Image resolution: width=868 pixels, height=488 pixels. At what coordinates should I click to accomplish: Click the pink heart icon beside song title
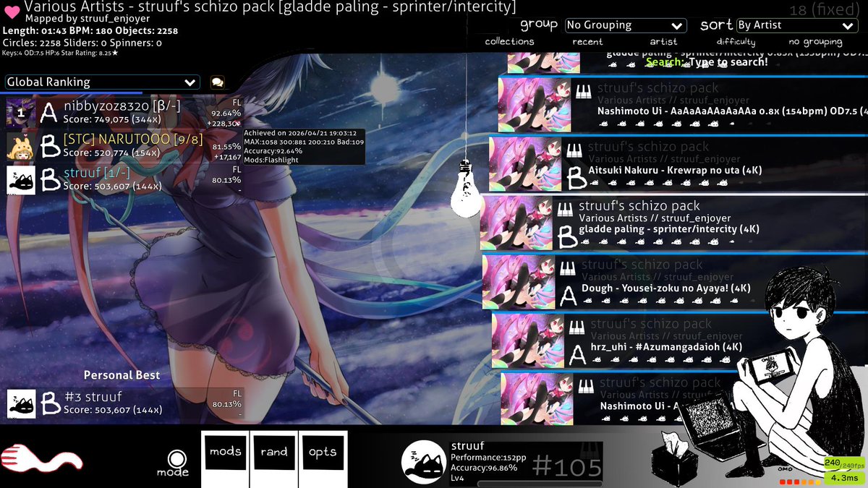12,12
